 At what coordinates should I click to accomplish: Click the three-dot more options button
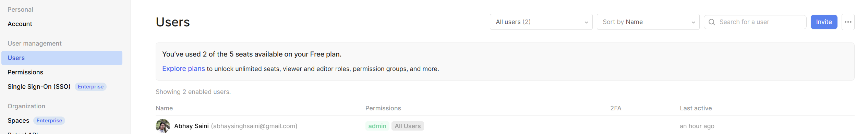(x=848, y=22)
